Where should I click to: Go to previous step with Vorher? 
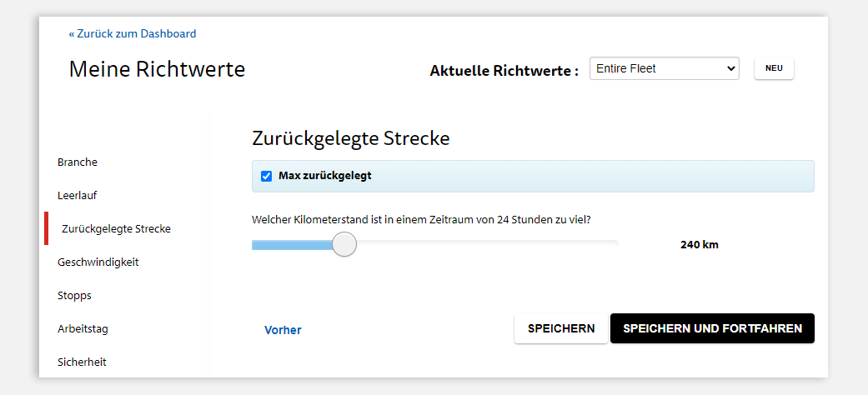[283, 330]
